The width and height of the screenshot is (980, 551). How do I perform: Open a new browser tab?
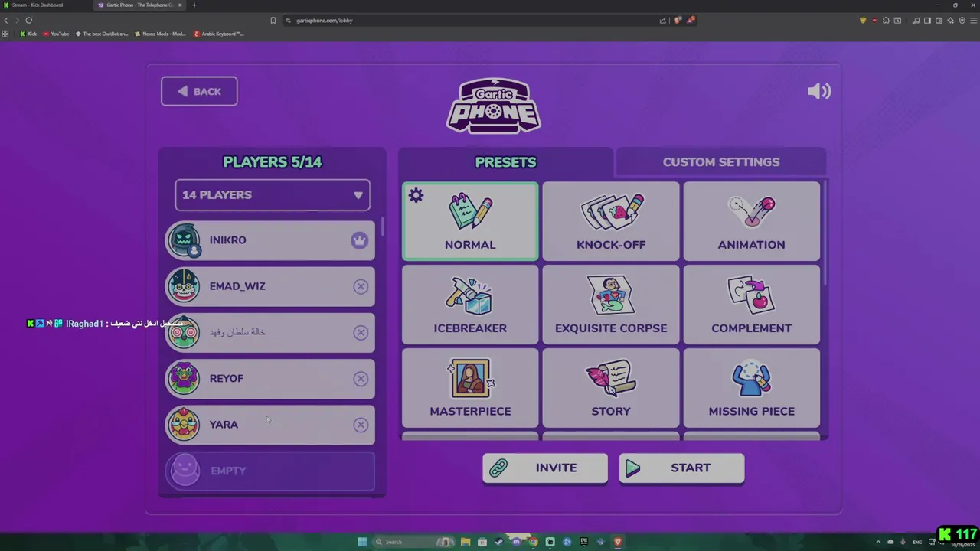point(194,5)
